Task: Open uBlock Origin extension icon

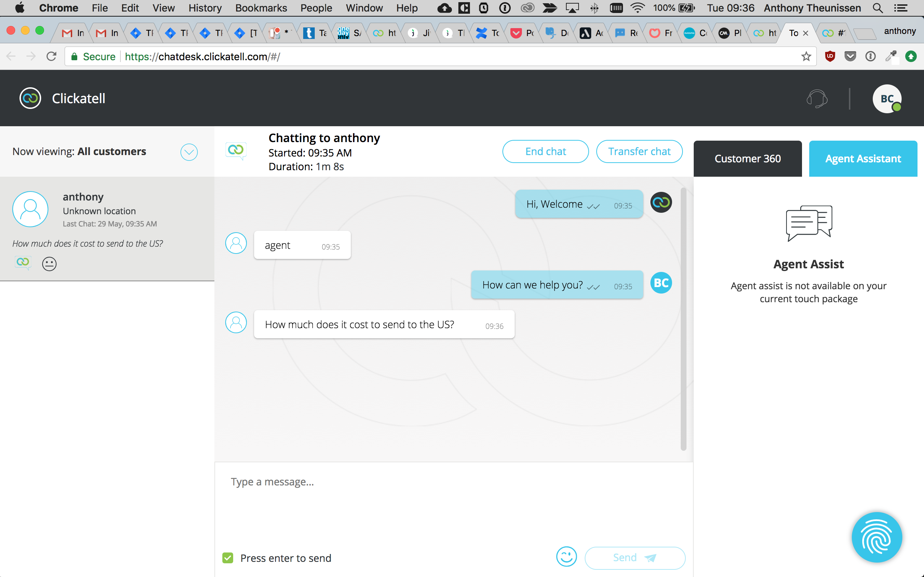Action: click(x=830, y=57)
